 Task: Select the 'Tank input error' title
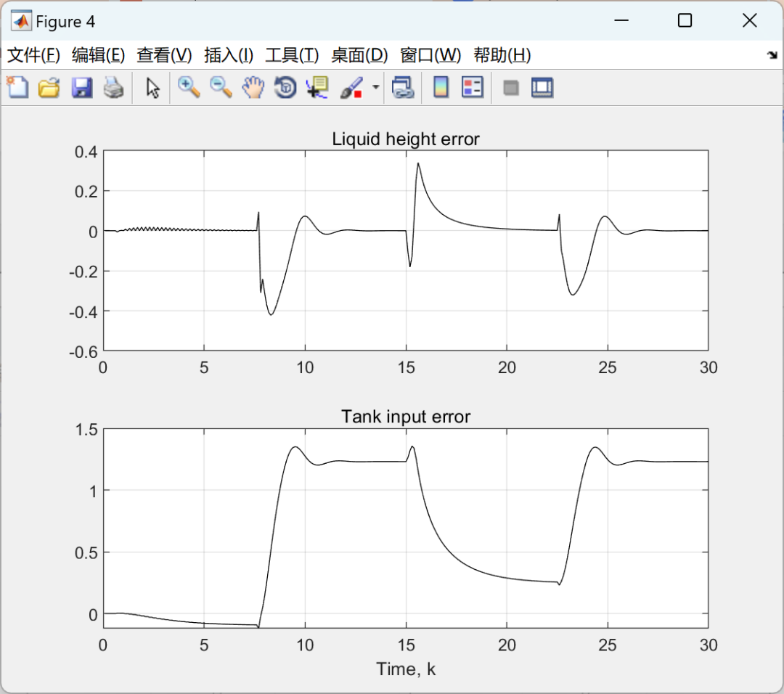pos(406,417)
